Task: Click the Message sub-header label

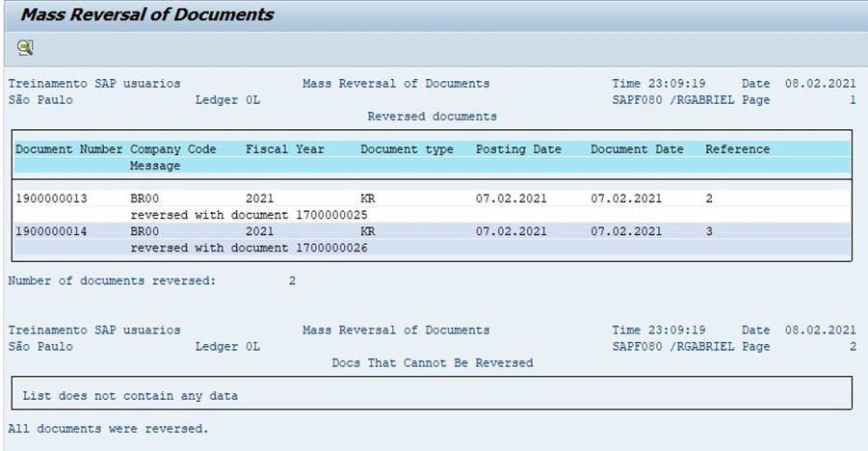Action: [155, 166]
